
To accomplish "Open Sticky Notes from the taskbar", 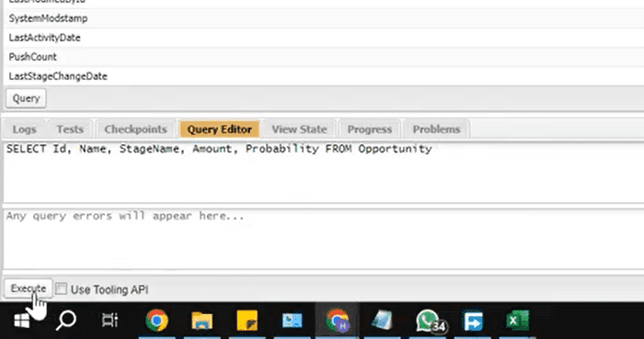I will click(247, 321).
